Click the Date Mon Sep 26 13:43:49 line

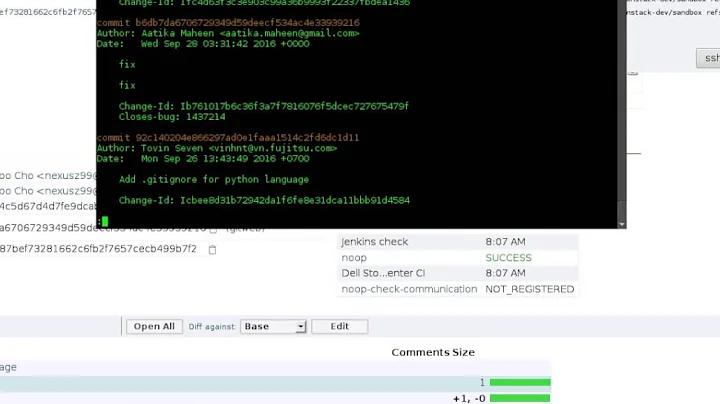coord(203,158)
